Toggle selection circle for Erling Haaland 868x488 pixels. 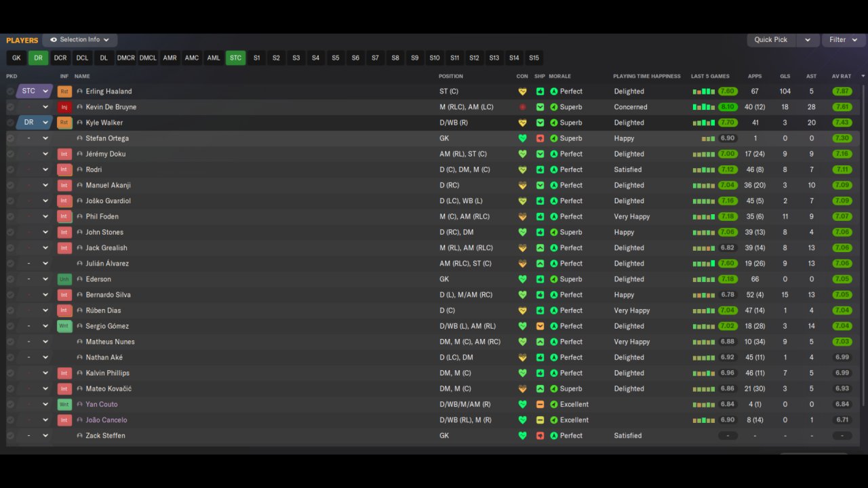10,91
